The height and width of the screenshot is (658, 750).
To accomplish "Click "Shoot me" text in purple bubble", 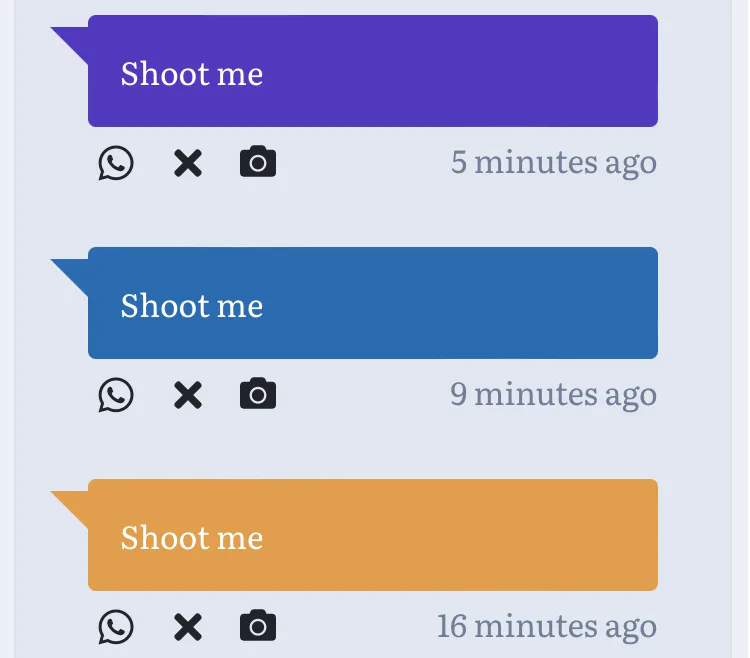I will (192, 74).
